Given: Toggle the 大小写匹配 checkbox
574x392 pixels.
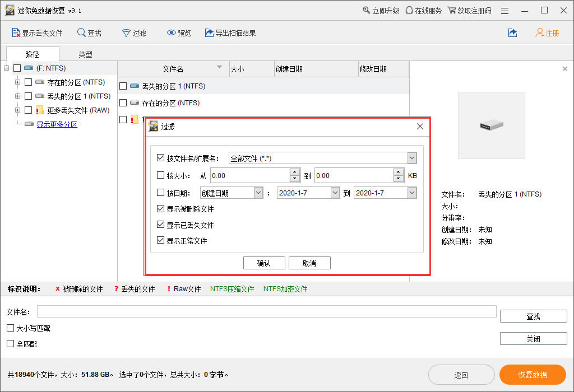Looking at the screenshot, I should (10, 328).
